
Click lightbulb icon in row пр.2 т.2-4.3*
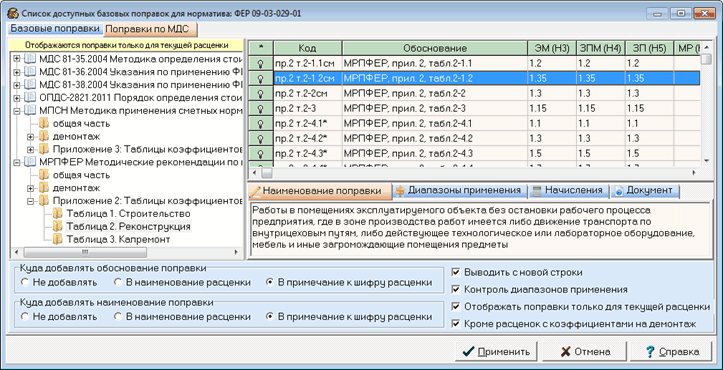[261, 154]
